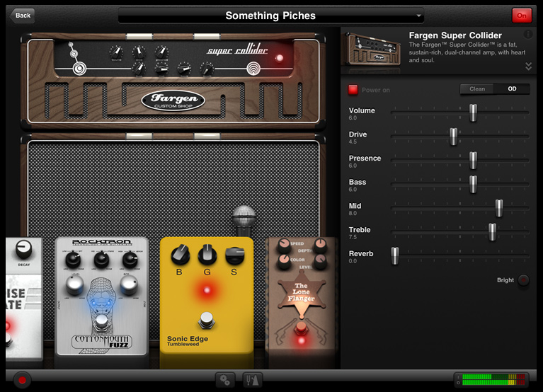Screen dimensions: 543x392
Task: Click the Decay knob on noise gate pedal
Action: [23, 250]
